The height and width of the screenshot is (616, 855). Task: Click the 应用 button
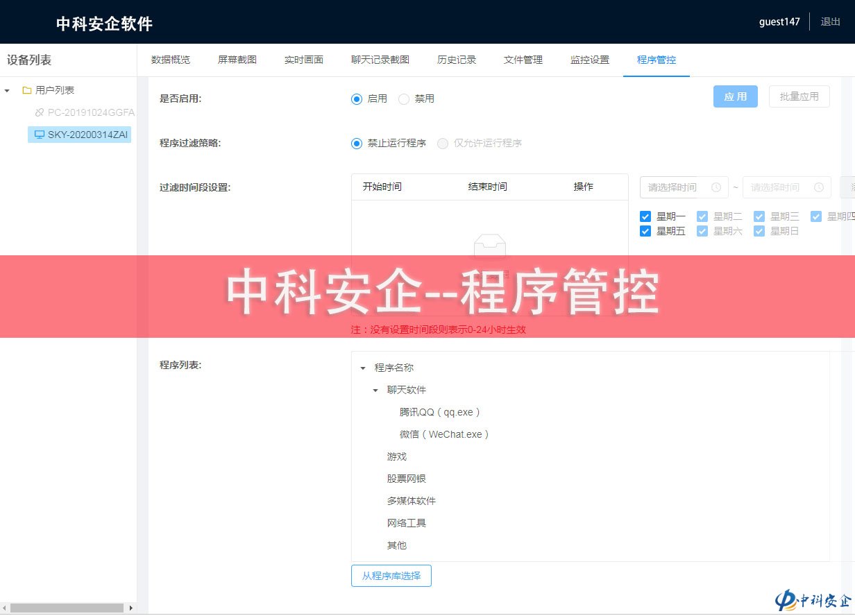(736, 96)
